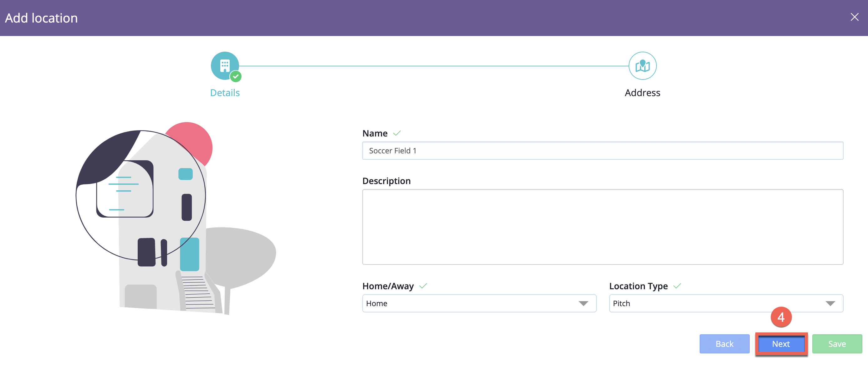The width and height of the screenshot is (868, 370).
Task: Open the Home selection combo box
Action: tap(472, 303)
